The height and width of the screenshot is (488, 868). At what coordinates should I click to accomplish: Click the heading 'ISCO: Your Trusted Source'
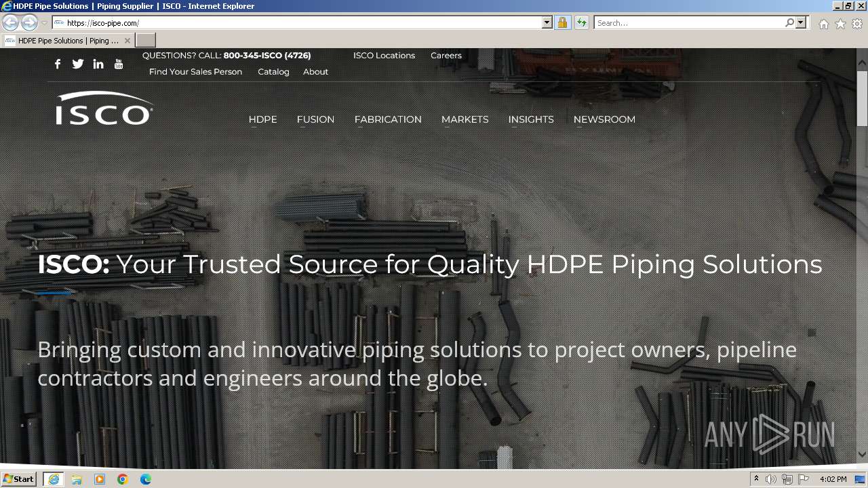[430, 264]
